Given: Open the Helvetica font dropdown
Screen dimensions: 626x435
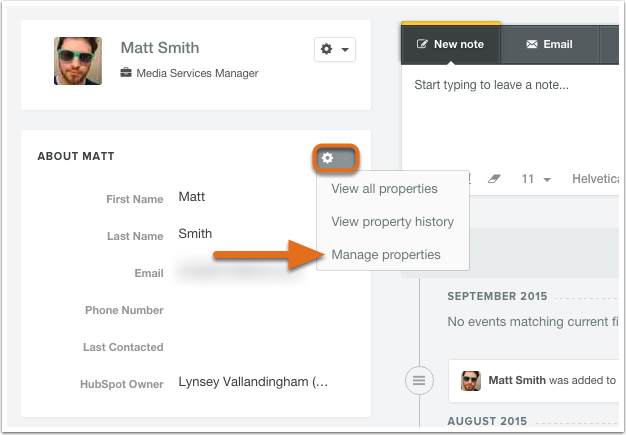Looking at the screenshot, I should pyautogui.click(x=595, y=179).
